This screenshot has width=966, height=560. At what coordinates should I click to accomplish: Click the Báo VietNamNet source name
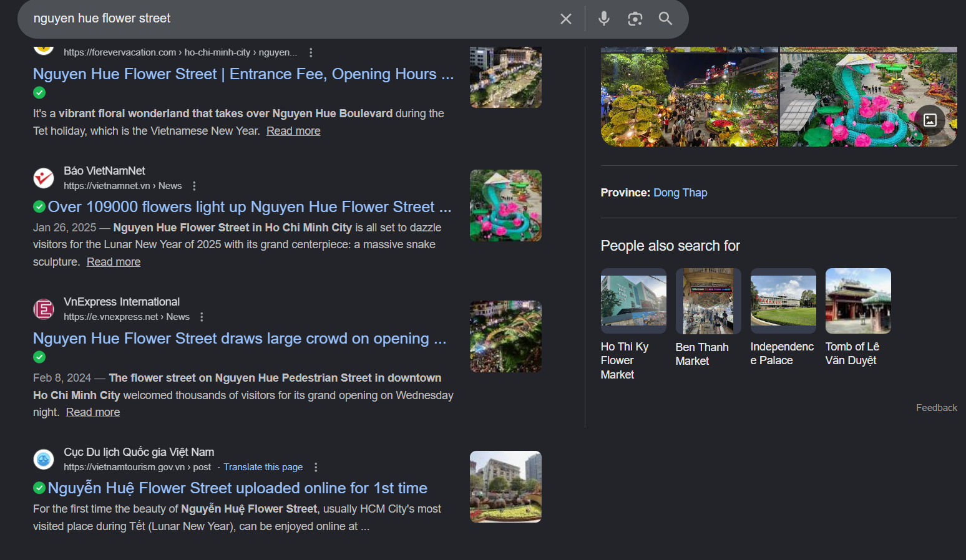pos(104,171)
